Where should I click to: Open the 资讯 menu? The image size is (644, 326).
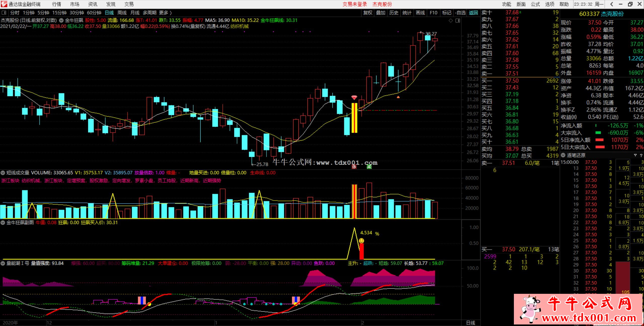pos(93,4)
